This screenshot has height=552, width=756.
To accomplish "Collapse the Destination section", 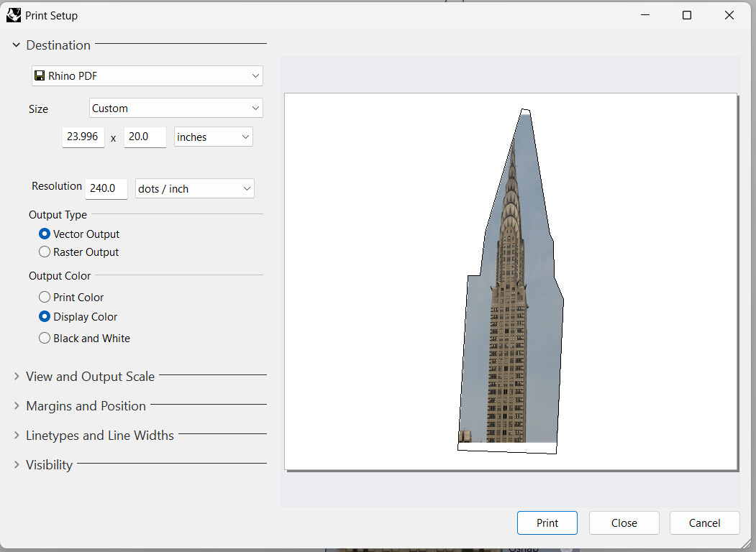I will [16, 45].
